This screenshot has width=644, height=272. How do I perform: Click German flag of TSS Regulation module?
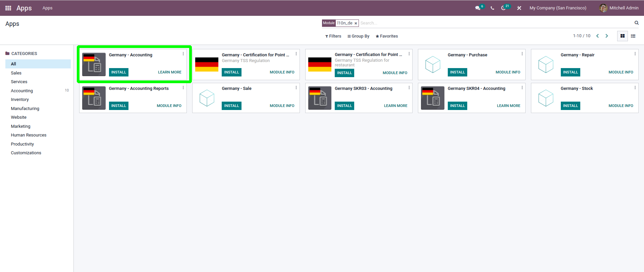click(x=207, y=64)
